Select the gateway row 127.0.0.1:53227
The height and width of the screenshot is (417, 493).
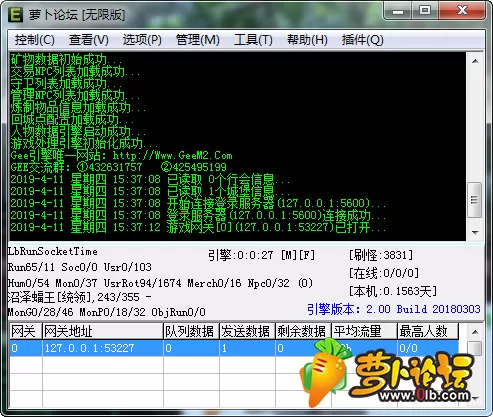(234, 348)
